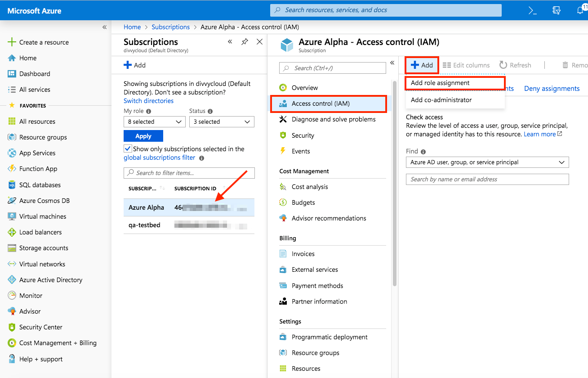This screenshot has height=378, width=588.
Task: Click the Apply button
Action: pyautogui.click(x=143, y=136)
